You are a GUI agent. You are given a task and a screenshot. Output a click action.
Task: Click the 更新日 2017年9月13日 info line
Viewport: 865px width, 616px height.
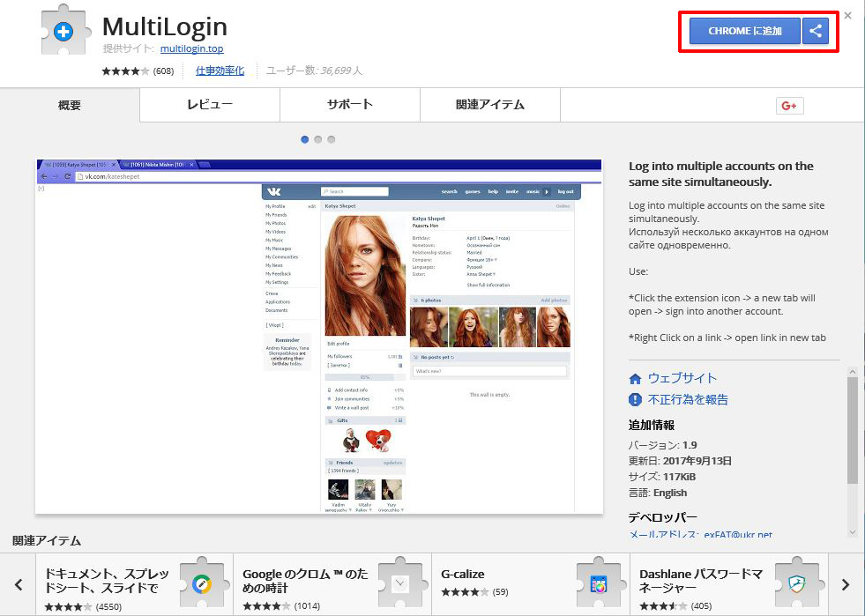click(x=680, y=461)
